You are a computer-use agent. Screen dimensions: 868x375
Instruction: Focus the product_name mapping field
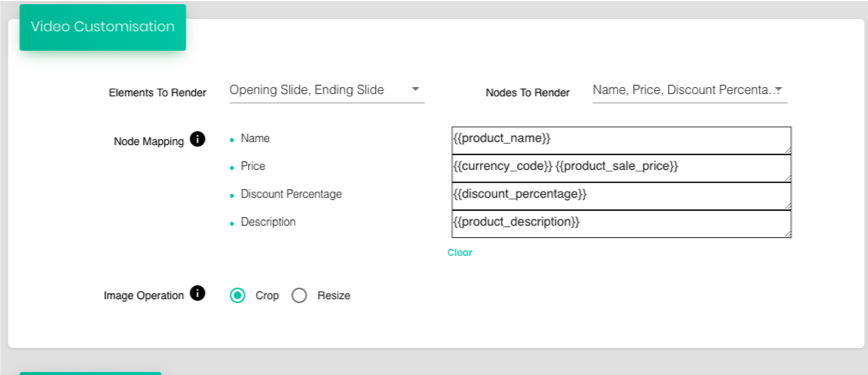pyautogui.click(x=621, y=140)
